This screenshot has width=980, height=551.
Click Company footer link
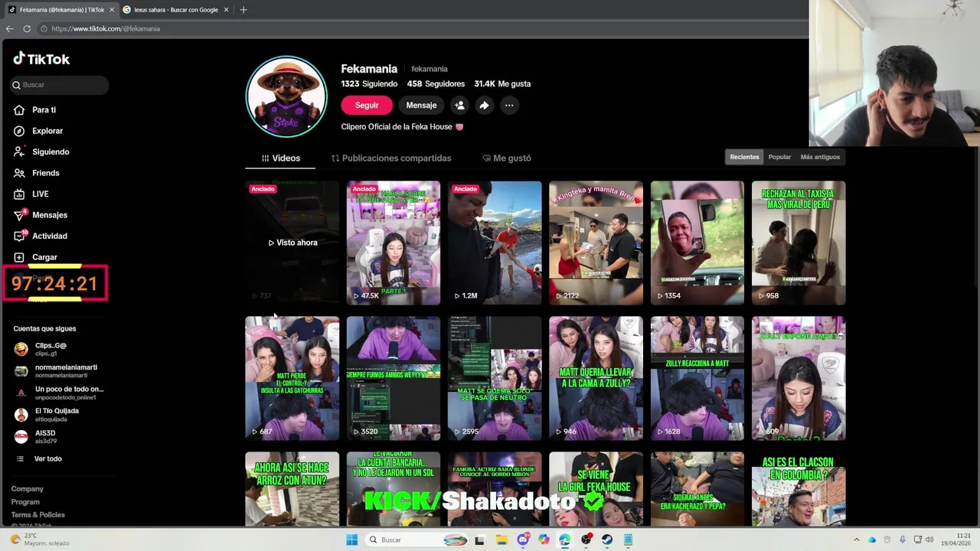coord(27,489)
